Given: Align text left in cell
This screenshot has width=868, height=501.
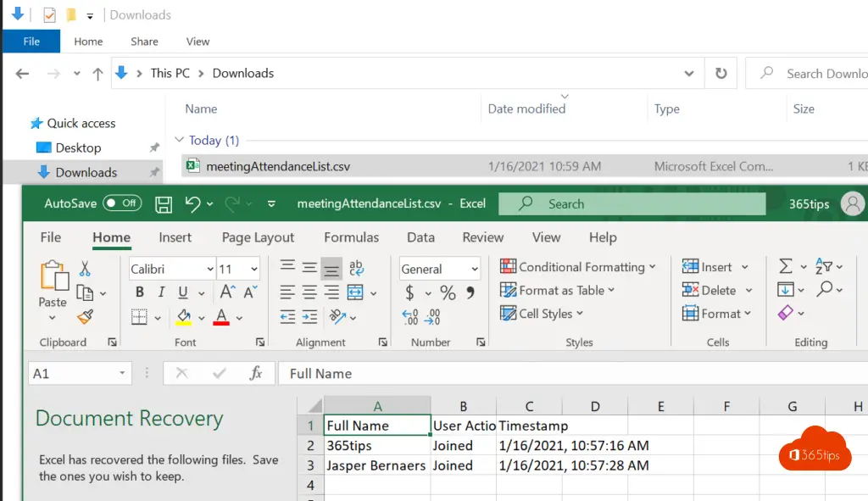Looking at the screenshot, I should pyautogui.click(x=287, y=292).
